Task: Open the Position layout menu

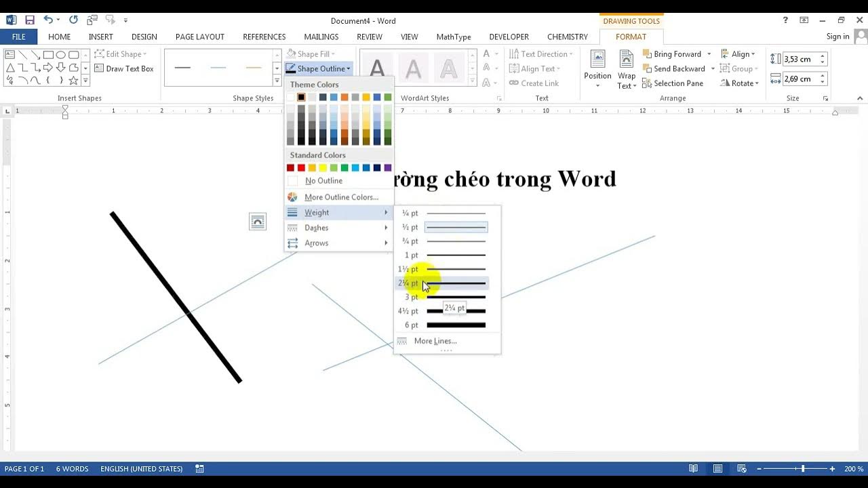Action: (x=597, y=69)
